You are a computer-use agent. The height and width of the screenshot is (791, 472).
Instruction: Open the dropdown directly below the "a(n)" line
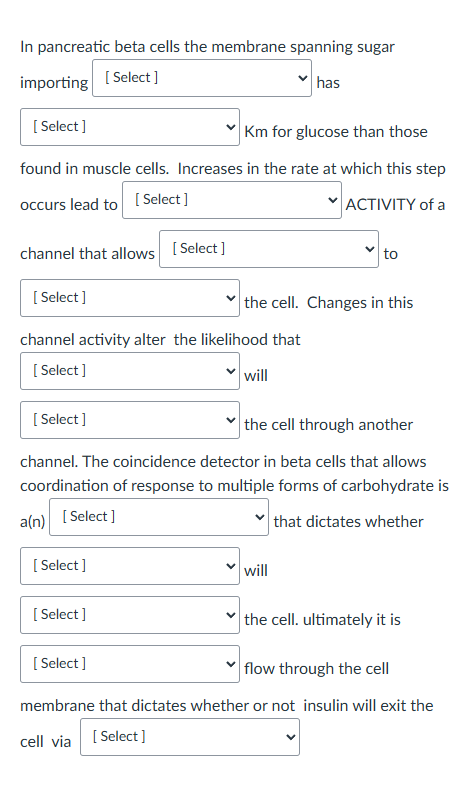click(130, 566)
